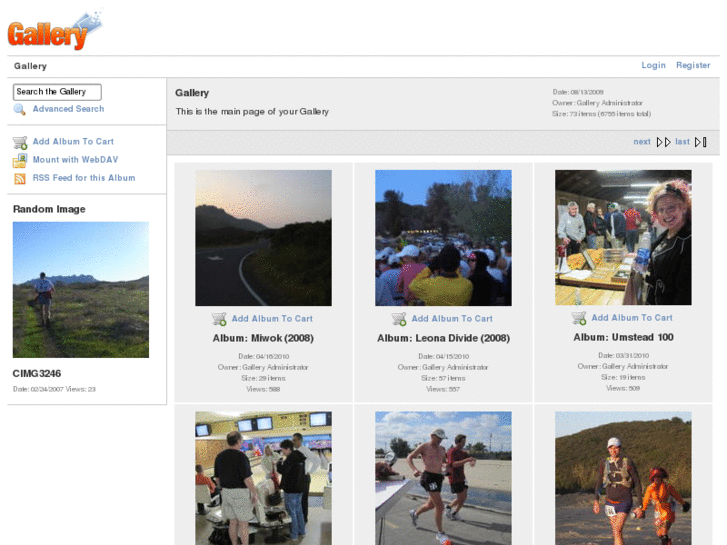Jump to last page link
This screenshot has width=727, height=545.
pyautogui.click(x=682, y=142)
